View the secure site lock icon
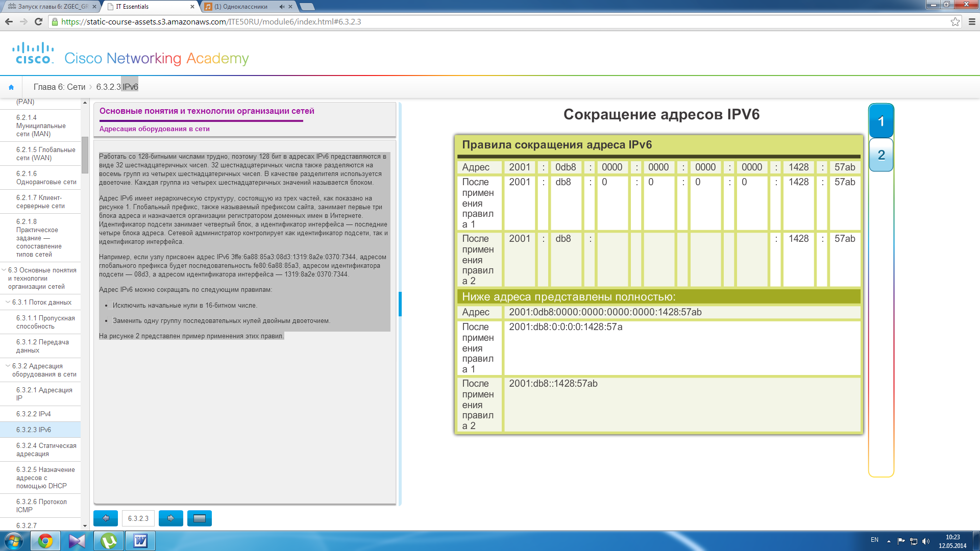 tap(55, 21)
